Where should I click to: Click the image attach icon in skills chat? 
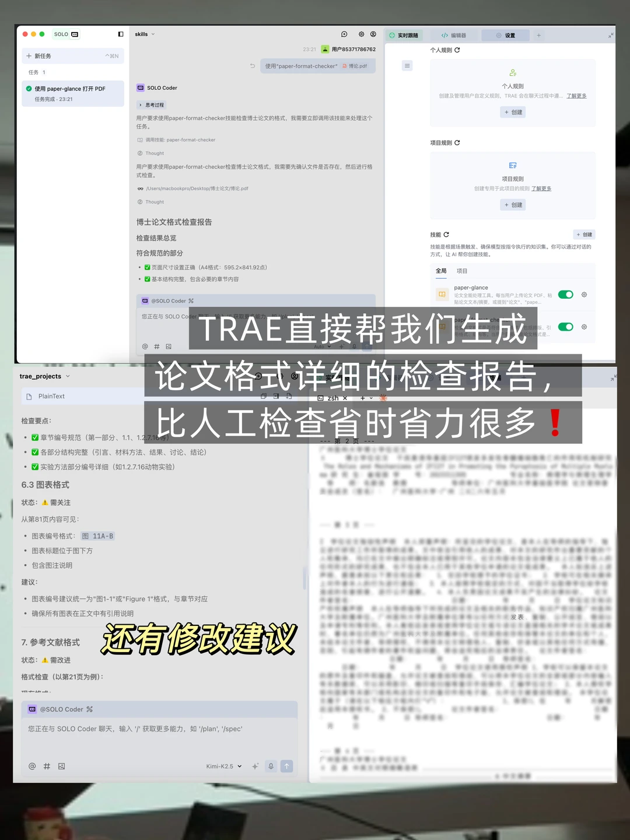(169, 346)
